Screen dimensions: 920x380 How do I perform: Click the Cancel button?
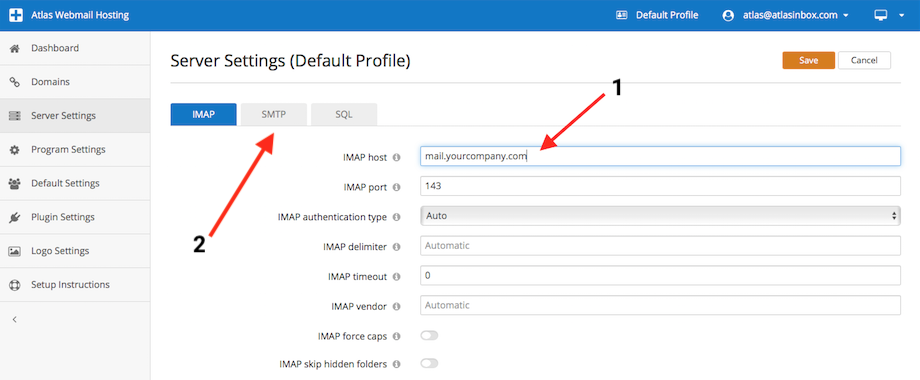pyautogui.click(x=864, y=60)
